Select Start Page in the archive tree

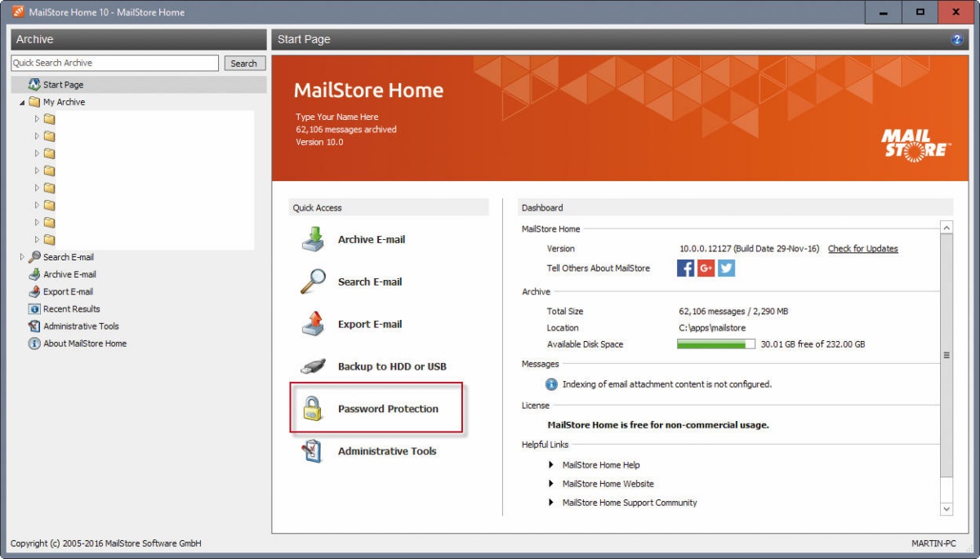coord(63,85)
